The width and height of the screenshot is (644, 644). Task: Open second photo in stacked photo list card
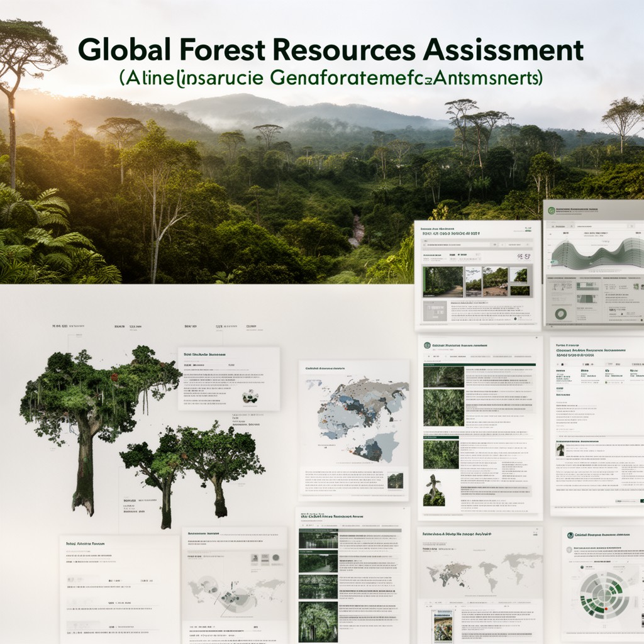318,562
